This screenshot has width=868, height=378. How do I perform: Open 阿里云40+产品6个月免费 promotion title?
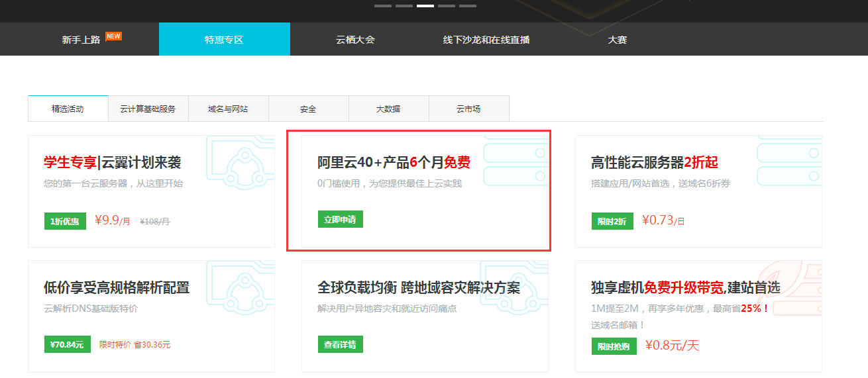394,162
